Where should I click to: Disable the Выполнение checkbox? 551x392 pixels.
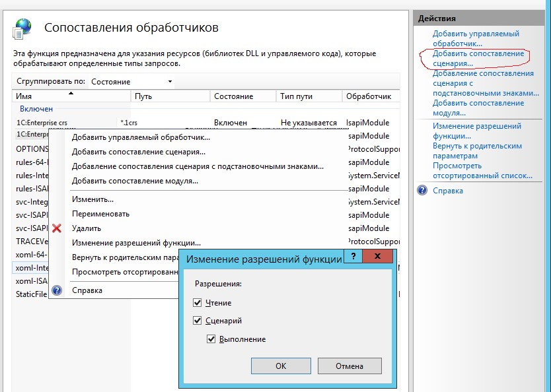[x=211, y=339]
